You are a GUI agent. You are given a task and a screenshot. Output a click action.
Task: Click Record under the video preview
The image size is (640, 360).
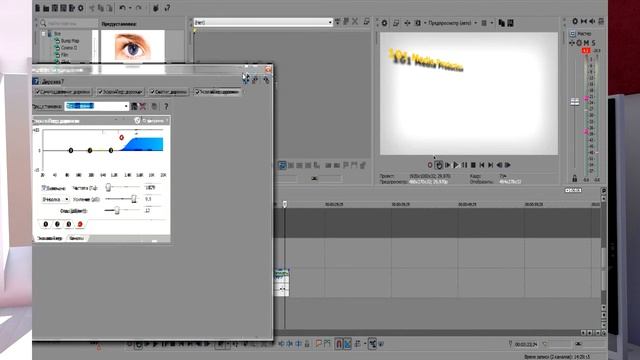430,165
